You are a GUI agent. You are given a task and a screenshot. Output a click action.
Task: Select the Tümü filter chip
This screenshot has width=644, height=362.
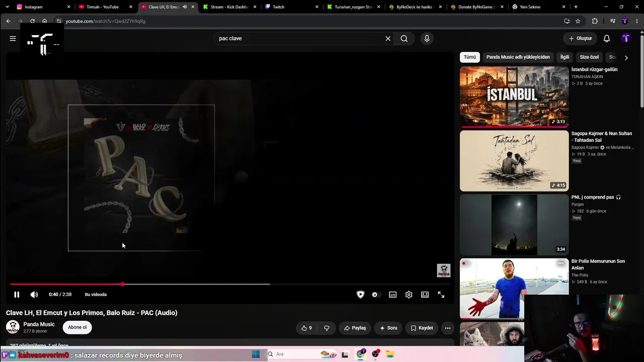tap(470, 57)
